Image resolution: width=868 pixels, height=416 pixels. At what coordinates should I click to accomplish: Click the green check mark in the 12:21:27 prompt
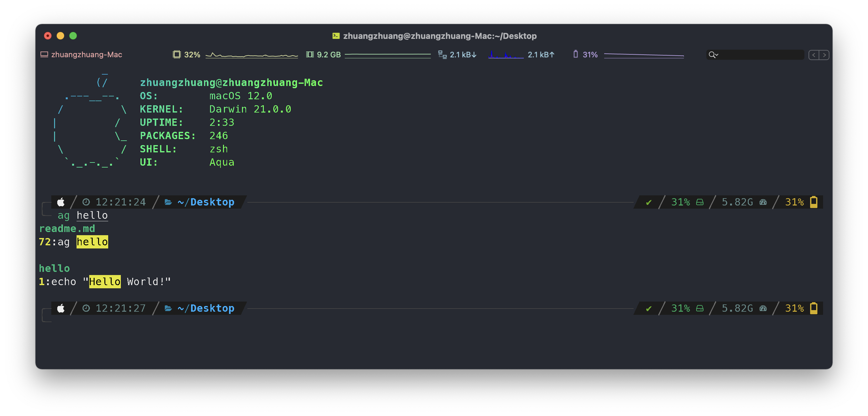(649, 309)
